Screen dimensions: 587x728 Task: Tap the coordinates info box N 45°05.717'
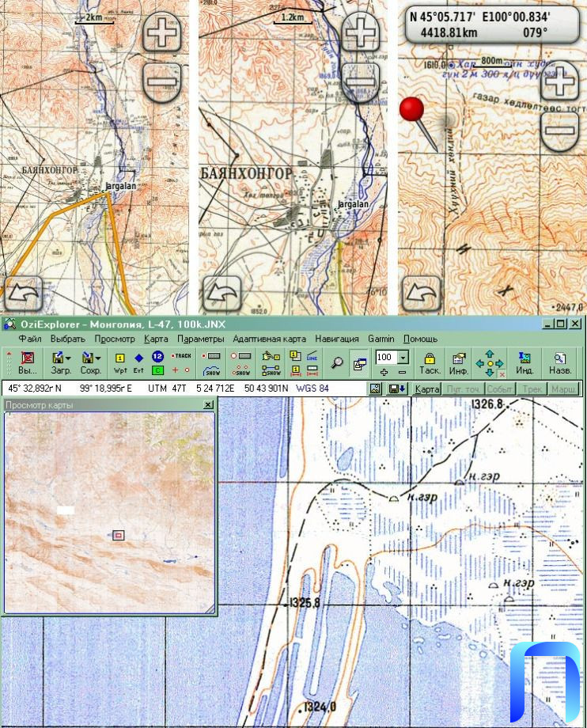[x=492, y=25]
